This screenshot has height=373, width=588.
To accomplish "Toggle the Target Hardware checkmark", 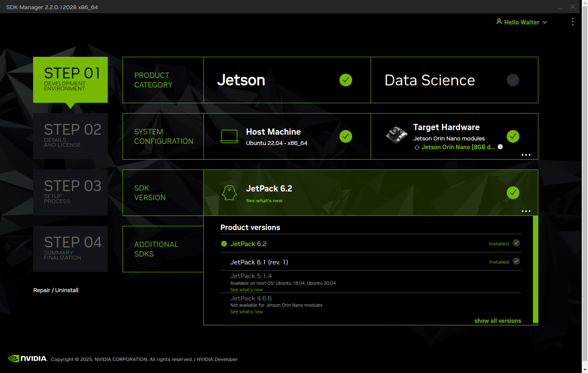I will [513, 136].
